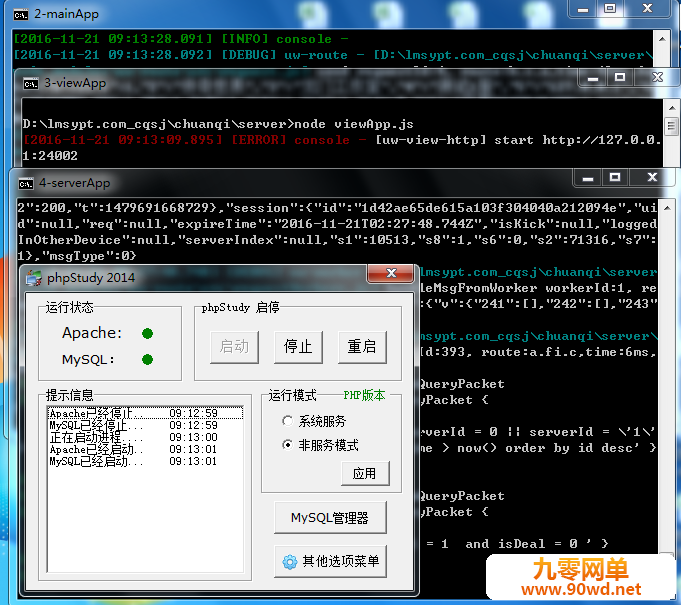Screen dimensions: 681x605
Task: Close the 3-viewApp window
Action: point(658,79)
